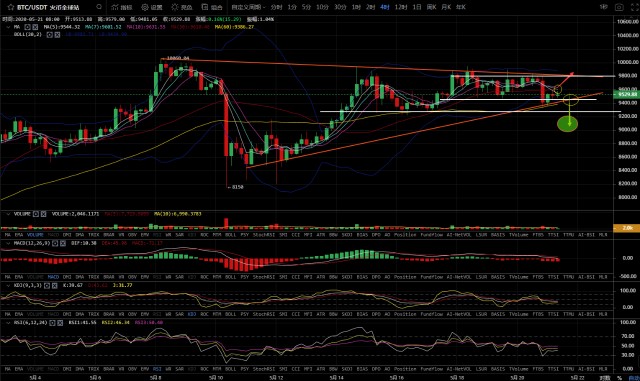Open settings icon of MACD(12,26,9) panel

tap(55, 243)
